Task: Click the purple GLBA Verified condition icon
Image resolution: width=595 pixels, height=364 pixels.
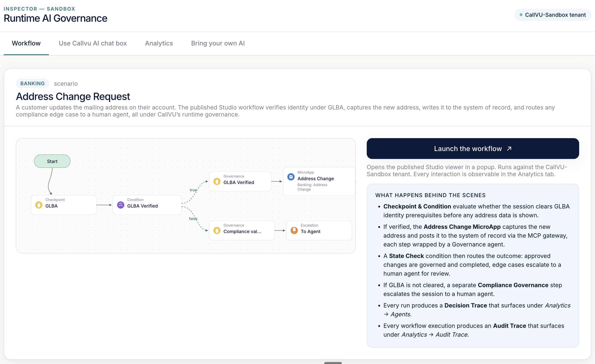Action: 121,205
